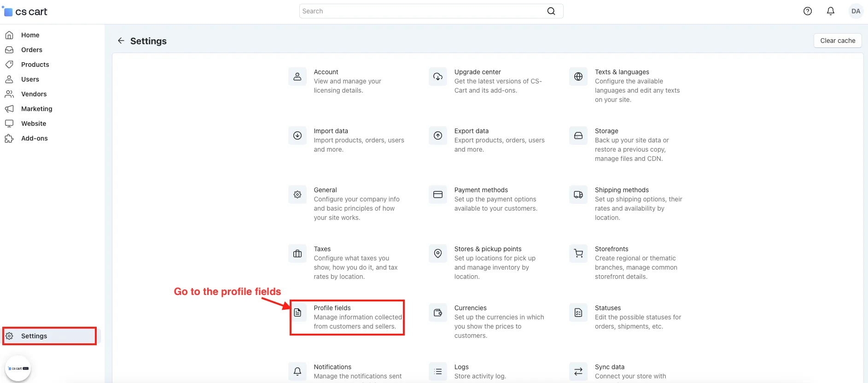Open the General settings link
This screenshot has height=383, width=868.
click(326, 190)
